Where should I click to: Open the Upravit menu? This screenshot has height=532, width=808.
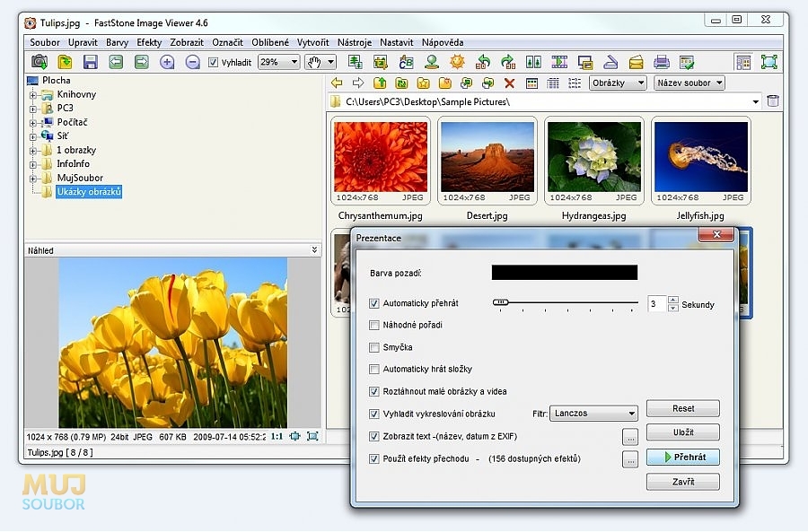pos(83,42)
